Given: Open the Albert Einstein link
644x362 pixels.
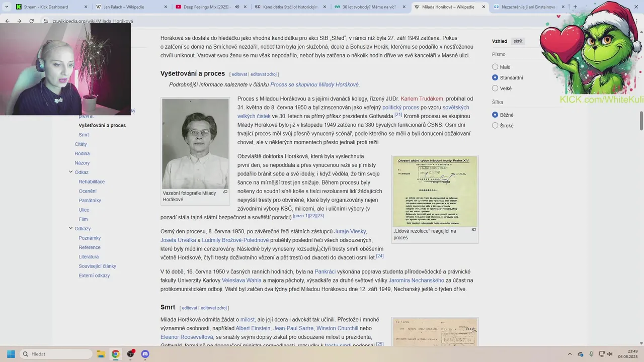Looking at the screenshot, I should pyautogui.click(x=253, y=328).
